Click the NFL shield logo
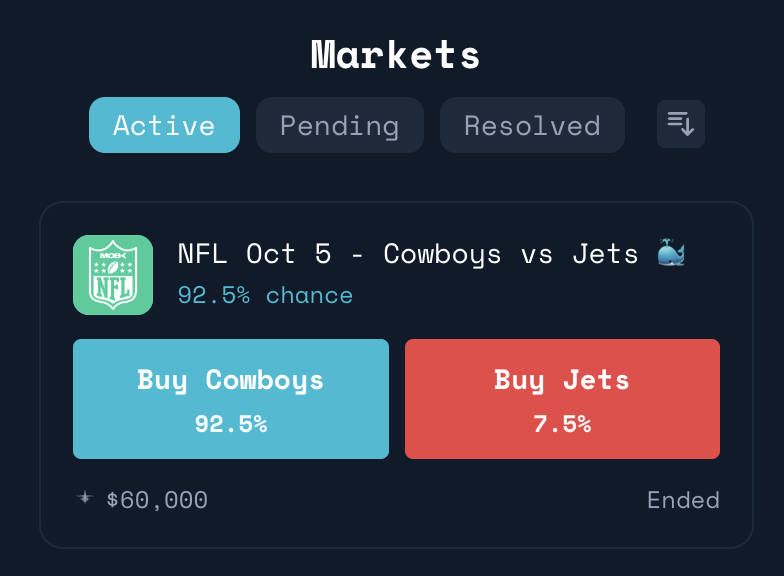784x576 pixels. pos(113,275)
